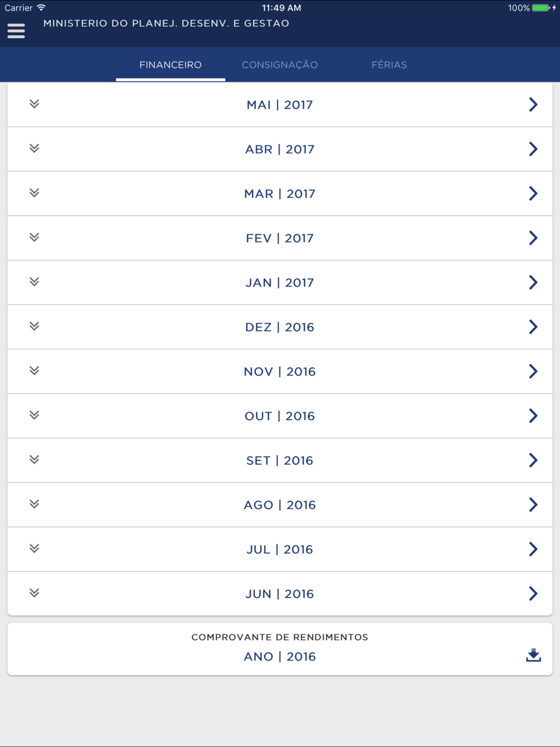Expand the JUL 2016 double chevron
Image resolution: width=560 pixels, height=747 pixels.
34,549
